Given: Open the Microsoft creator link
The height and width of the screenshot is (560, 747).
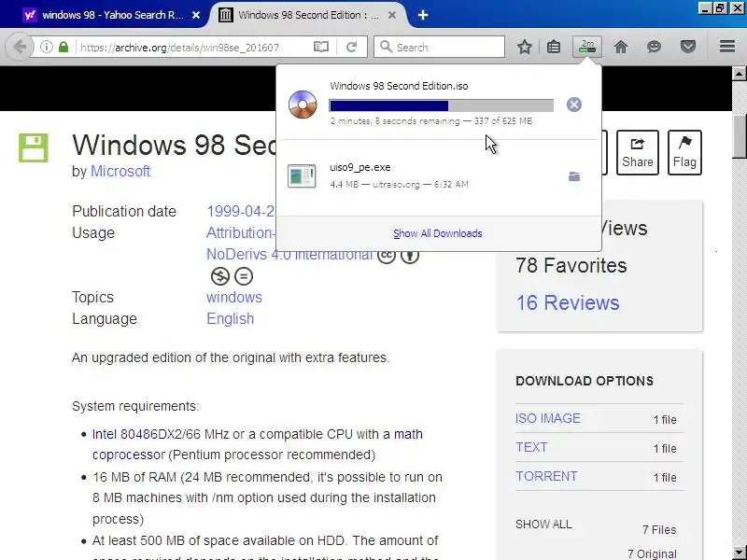Looking at the screenshot, I should tap(120, 171).
